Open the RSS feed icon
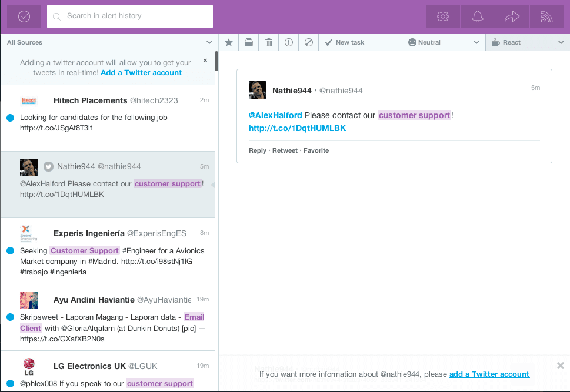This screenshot has height=392, width=570. point(546,16)
